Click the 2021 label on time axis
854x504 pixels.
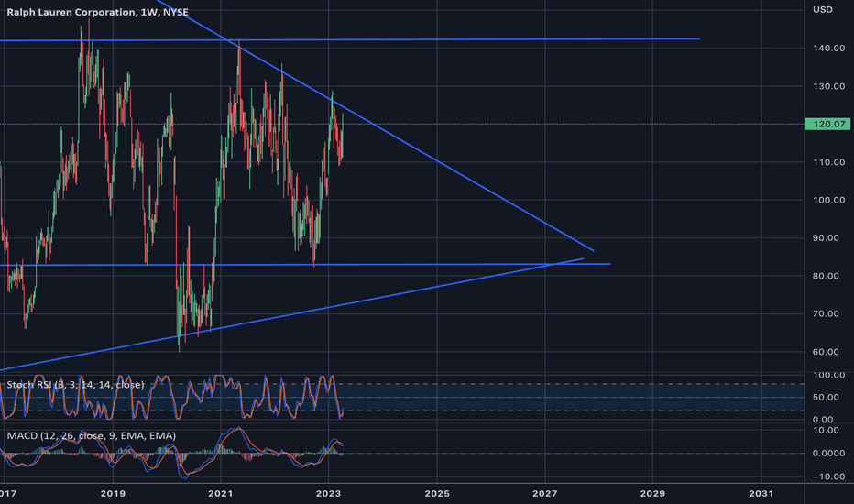[221, 493]
